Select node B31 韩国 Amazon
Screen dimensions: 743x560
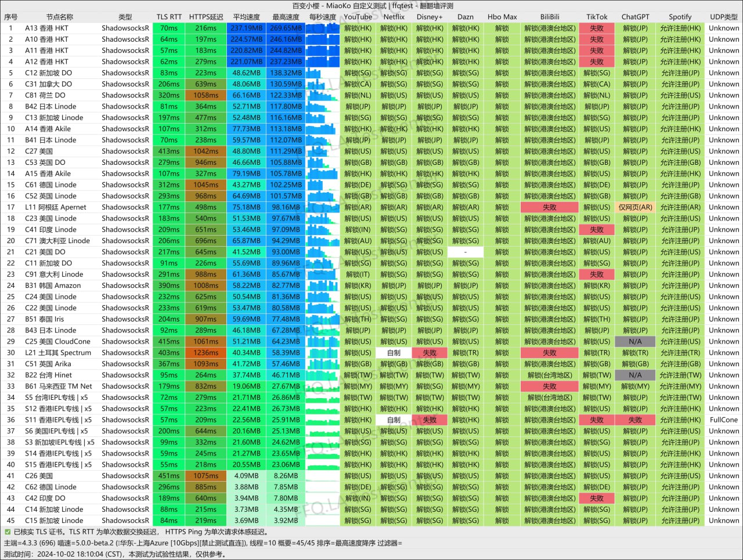tap(53, 286)
